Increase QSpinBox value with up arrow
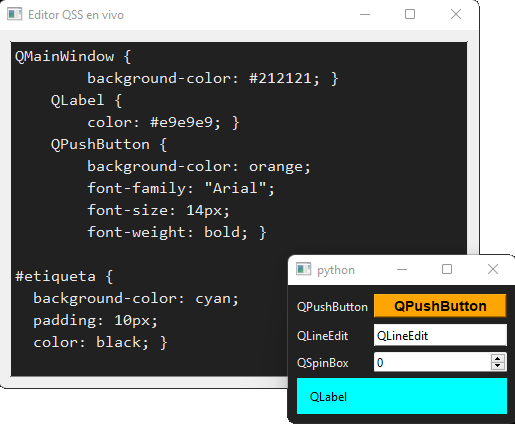The width and height of the screenshot is (515, 424). click(498, 359)
